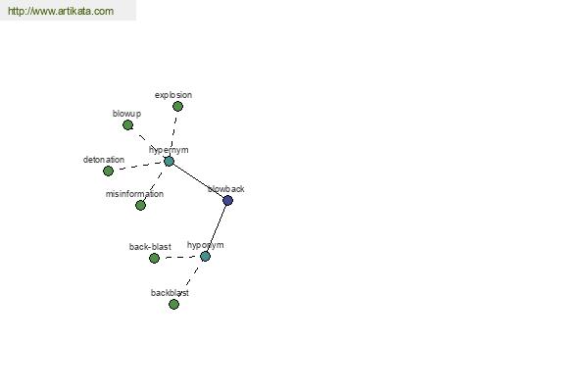Select the blue blowback center node
588x392 pixels.
point(227,200)
